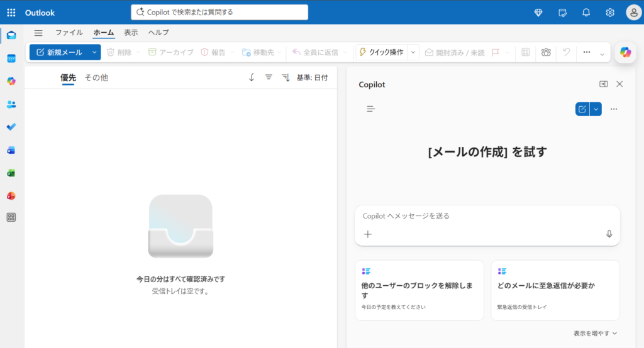This screenshot has width=644, height=348.
Task: Close the Copilot pane
Action: click(x=619, y=84)
